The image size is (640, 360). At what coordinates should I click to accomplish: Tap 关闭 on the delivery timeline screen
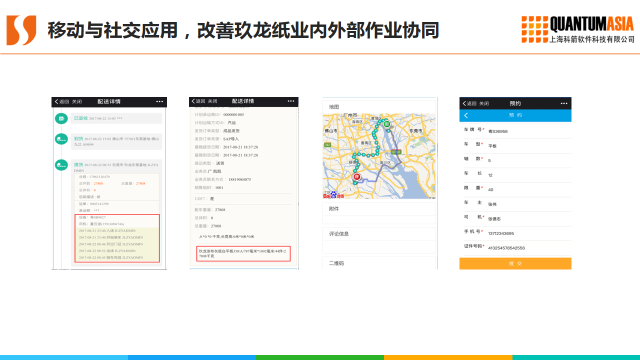[77, 102]
